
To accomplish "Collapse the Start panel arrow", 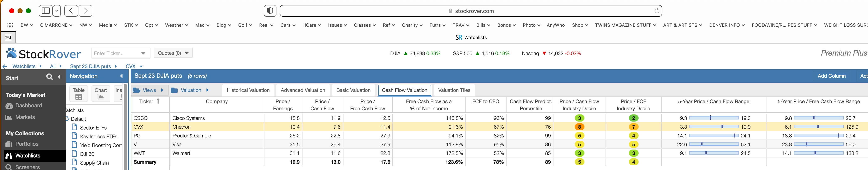I will (x=59, y=77).
